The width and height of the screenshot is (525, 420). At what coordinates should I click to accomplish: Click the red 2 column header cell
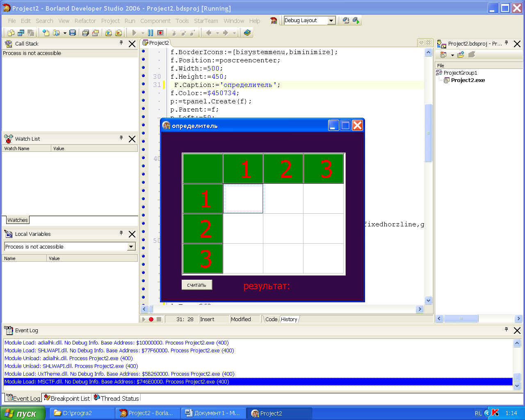coord(284,169)
